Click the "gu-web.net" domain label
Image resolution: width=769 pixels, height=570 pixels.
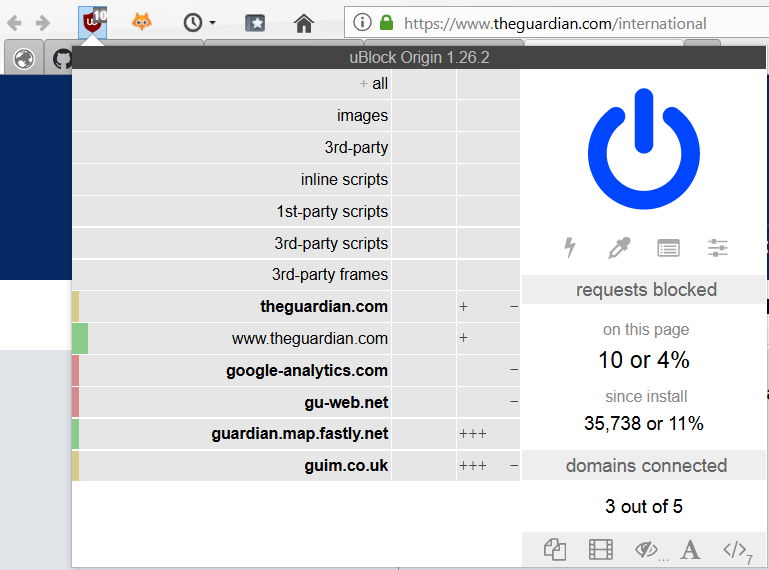pyautogui.click(x=346, y=402)
